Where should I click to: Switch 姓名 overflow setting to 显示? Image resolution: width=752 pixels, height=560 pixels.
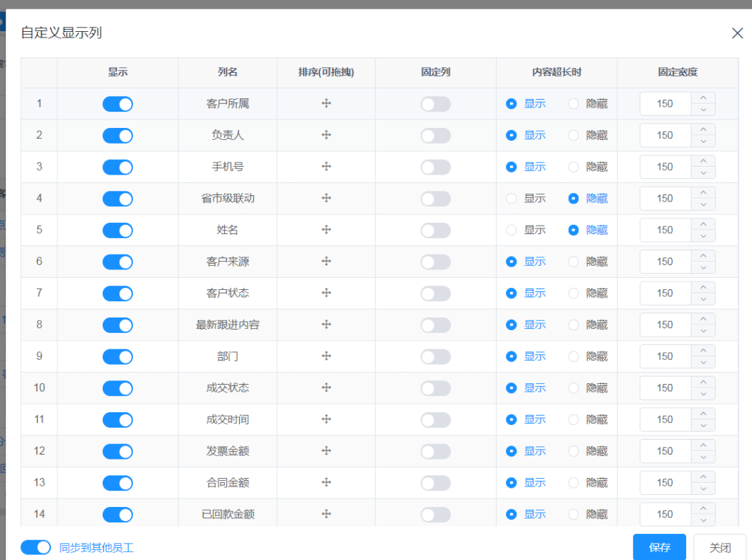[x=511, y=230]
